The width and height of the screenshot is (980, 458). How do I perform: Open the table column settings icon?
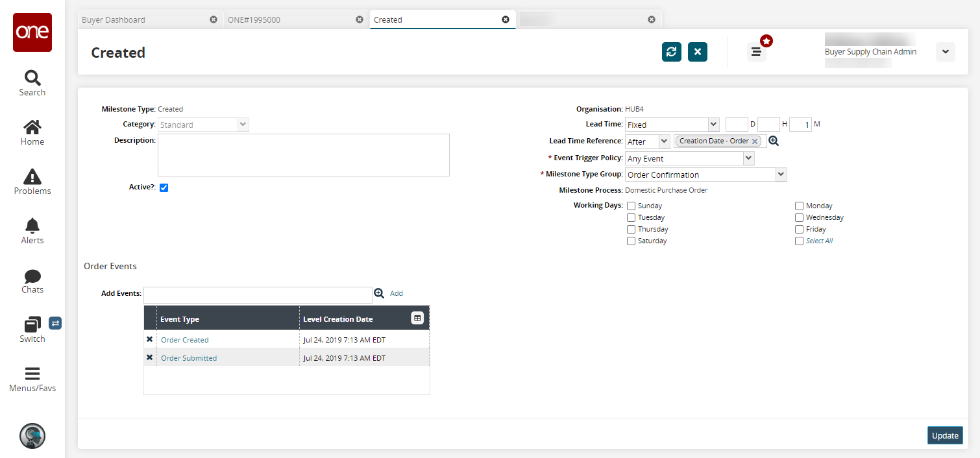point(417,318)
